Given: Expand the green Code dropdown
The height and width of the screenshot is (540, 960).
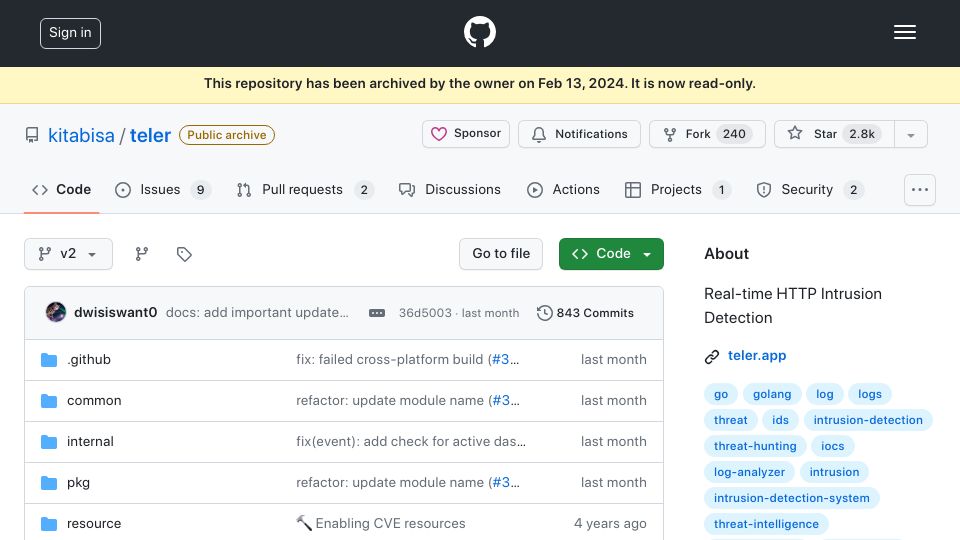Looking at the screenshot, I should click(x=611, y=253).
